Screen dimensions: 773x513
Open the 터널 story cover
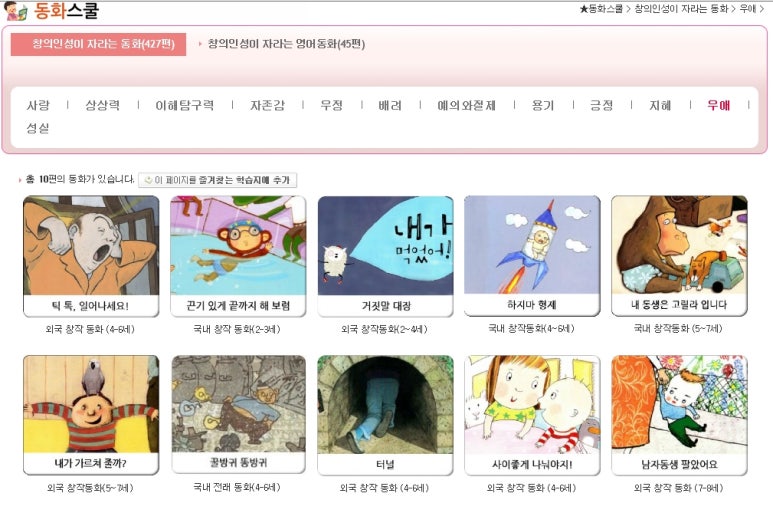tap(386, 404)
